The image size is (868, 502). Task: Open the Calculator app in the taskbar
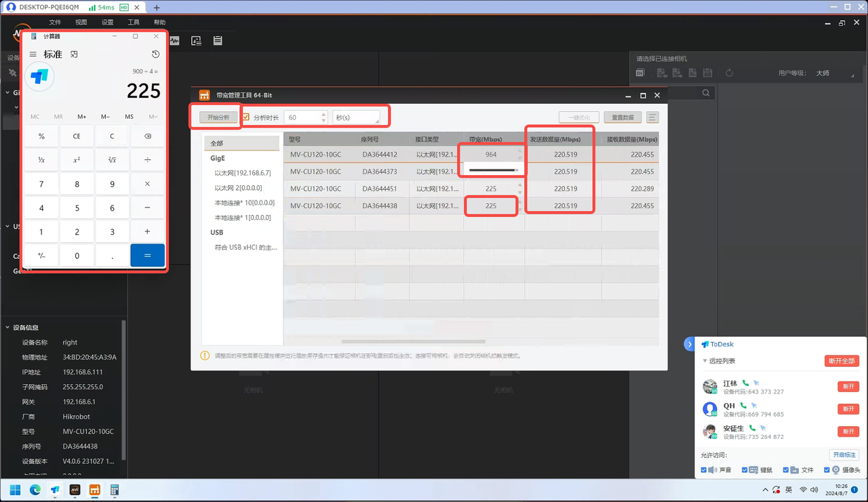115,489
